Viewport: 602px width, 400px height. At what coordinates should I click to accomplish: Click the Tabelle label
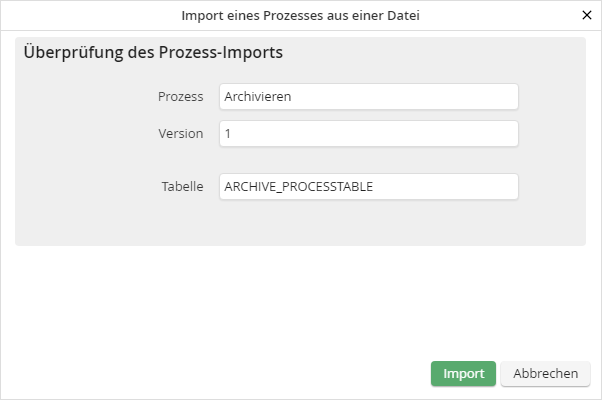(182, 186)
